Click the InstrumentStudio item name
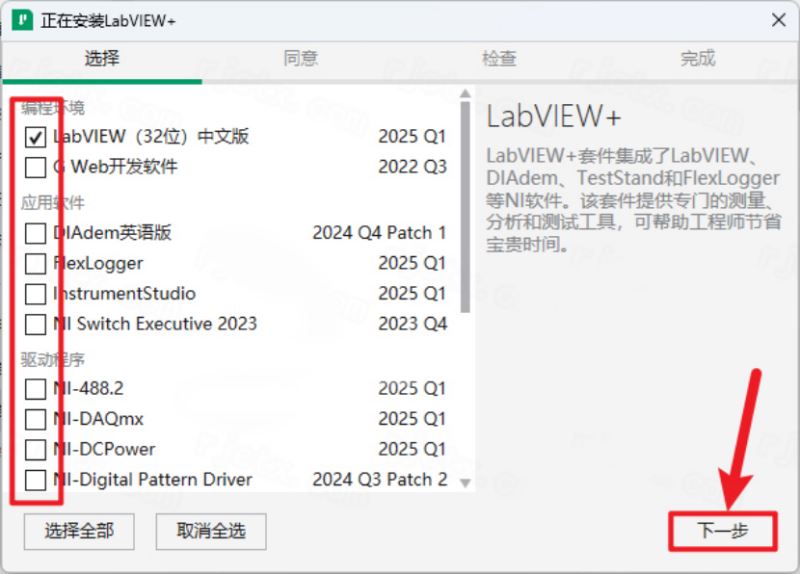Image resolution: width=800 pixels, height=574 pixels. [x=124, y=293]
